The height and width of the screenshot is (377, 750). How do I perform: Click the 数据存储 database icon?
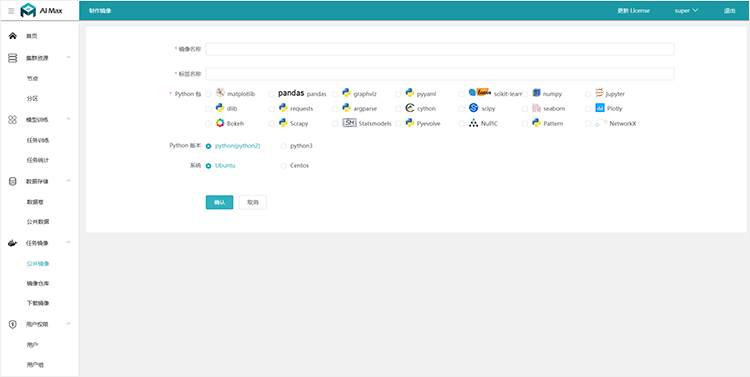click(x=13, y=181)
